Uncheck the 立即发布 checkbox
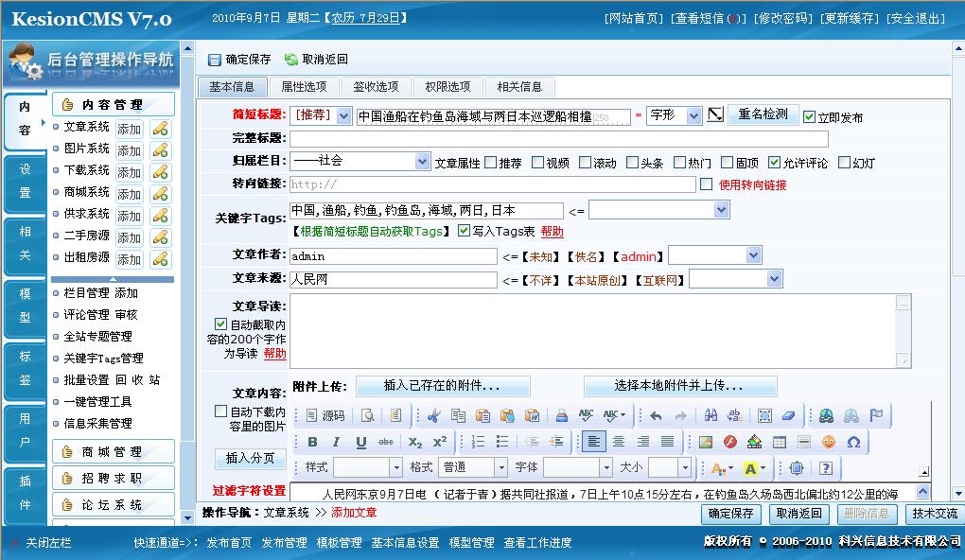The height and width of the screenshot is (560, 965). click(x=809, y=117)
